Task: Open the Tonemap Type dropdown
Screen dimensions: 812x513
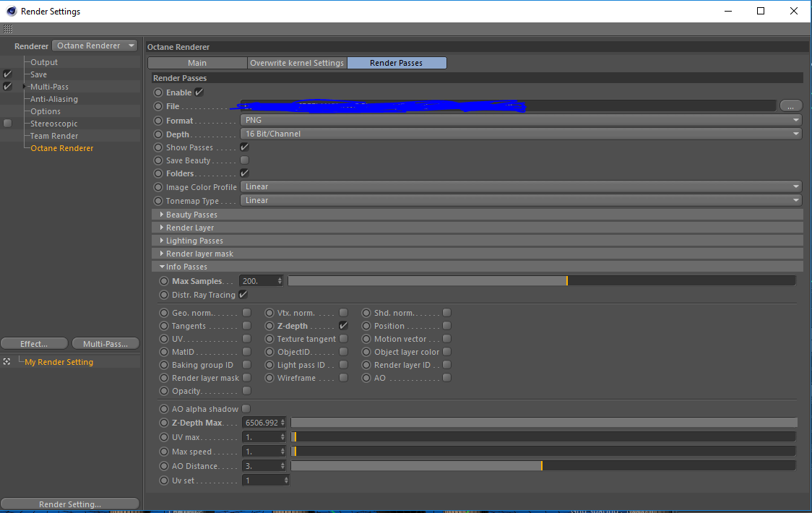Action: 521,201
